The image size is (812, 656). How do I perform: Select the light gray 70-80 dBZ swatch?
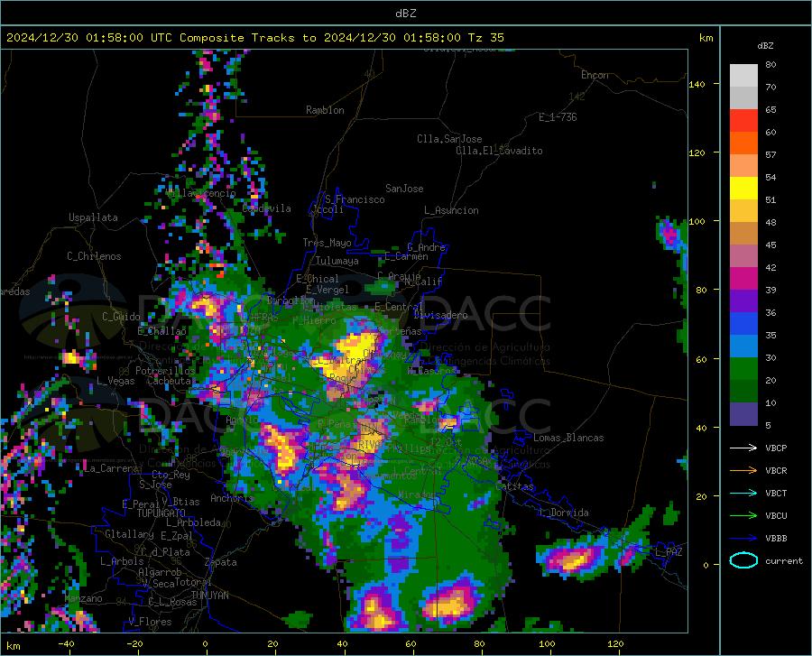[743, 76]
